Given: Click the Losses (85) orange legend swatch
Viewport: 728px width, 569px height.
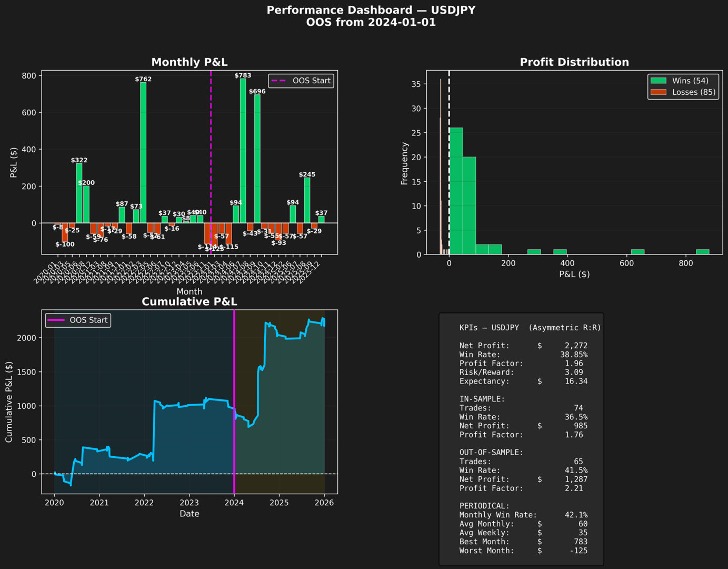Looking at the screenshot, I should coord(659,92).
